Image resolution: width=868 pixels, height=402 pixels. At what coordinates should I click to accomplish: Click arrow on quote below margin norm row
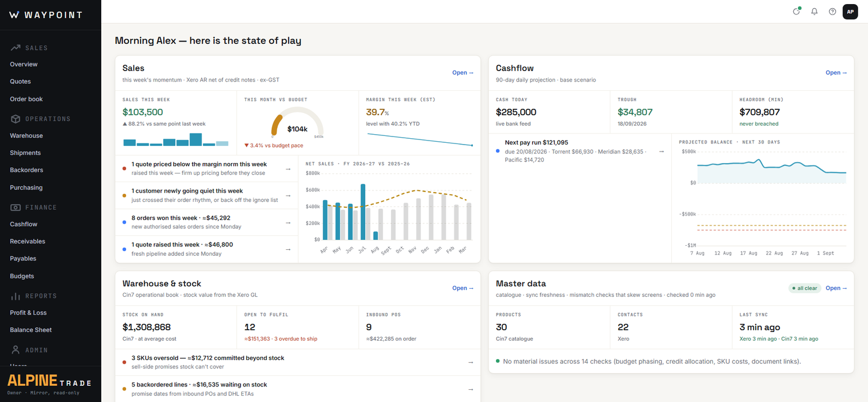(x=288, y=169)
